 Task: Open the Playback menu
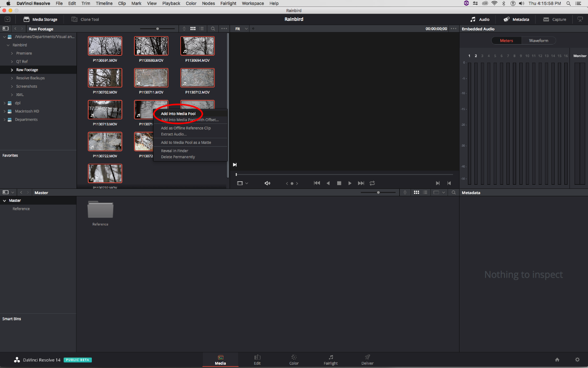171,3
